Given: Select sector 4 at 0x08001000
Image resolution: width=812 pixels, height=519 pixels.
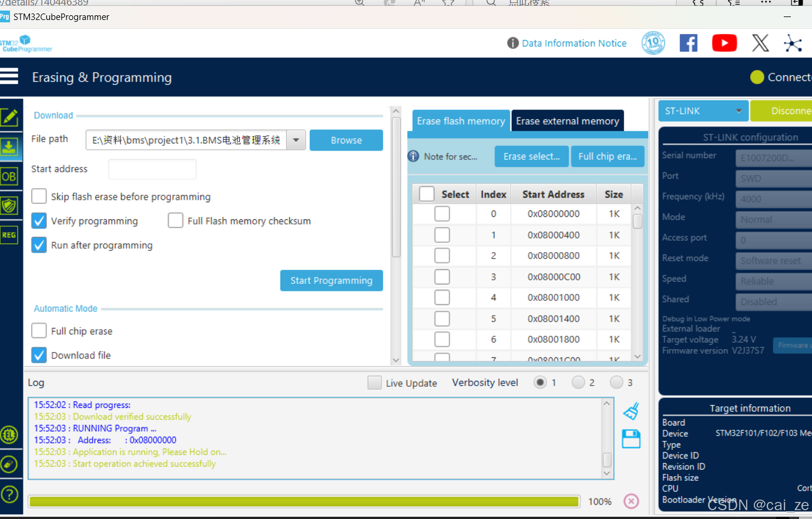Looking at the screenshot, I should click(442, 297).
